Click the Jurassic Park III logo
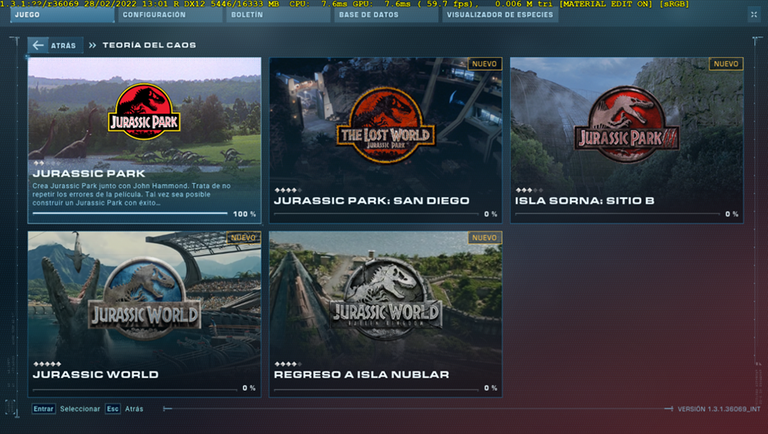Screen dimensions: 768x434 point(626,124)
